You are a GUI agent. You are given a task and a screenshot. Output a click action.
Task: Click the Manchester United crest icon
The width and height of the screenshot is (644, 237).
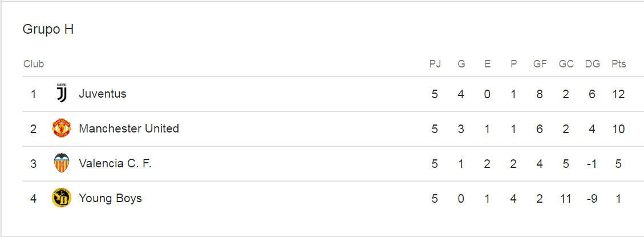pyautogui.click(x=61, y=128)
